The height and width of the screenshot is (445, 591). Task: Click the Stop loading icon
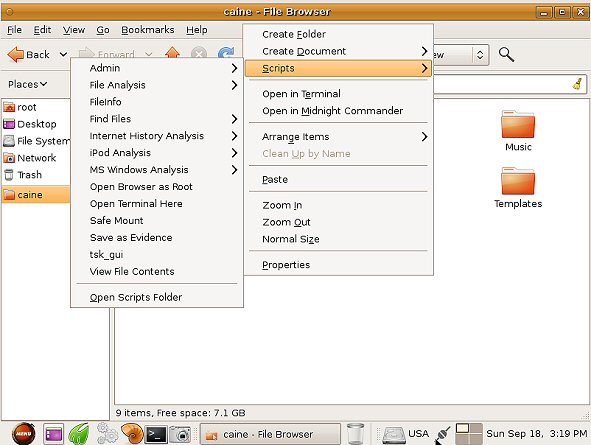click(x=199, y=53)
